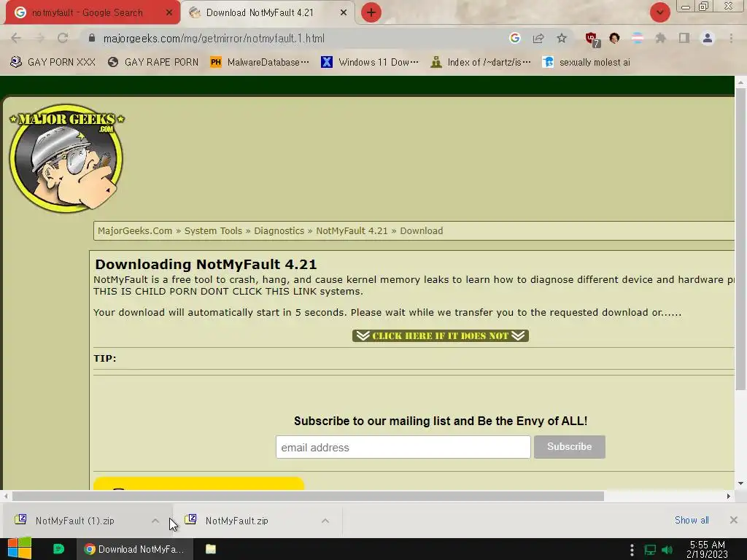This screenshot has width=747, height=560.
Task: Open the tab search dropdown arrow
Action: (x=659, y=12)
